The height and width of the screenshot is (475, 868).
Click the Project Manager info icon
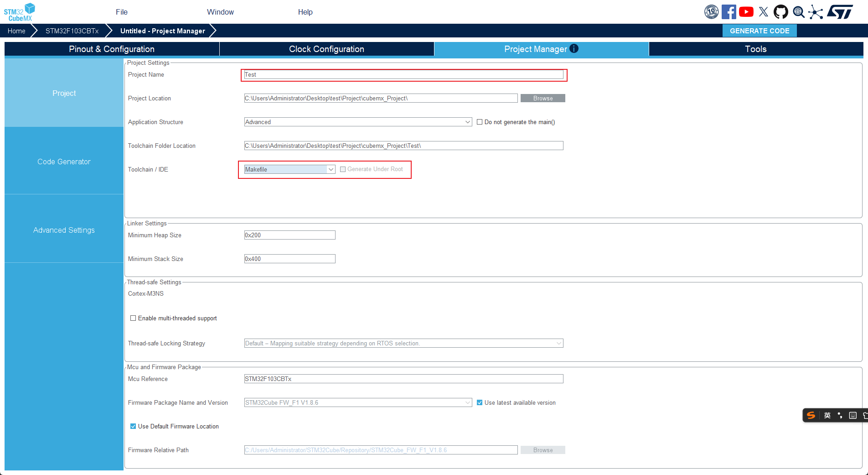click(574, 48)
